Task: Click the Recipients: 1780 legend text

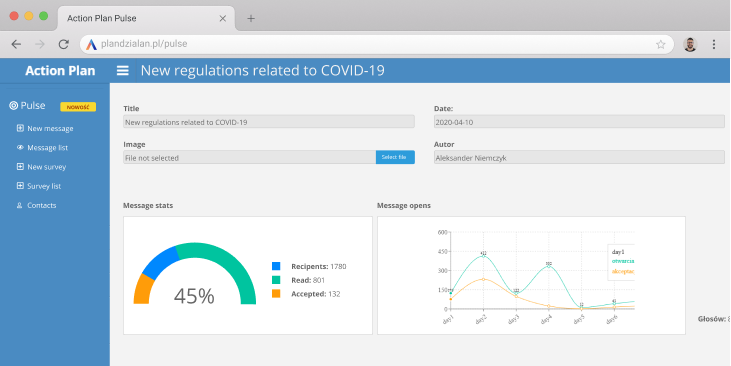Action: [x=318, y=267]
